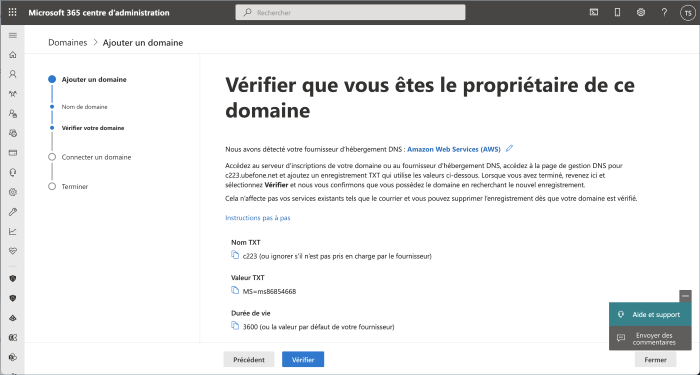Image resolution: width=700 pixels, height=375 pixels.
Task: Click the Fermer button
Action: coord(655,359)
